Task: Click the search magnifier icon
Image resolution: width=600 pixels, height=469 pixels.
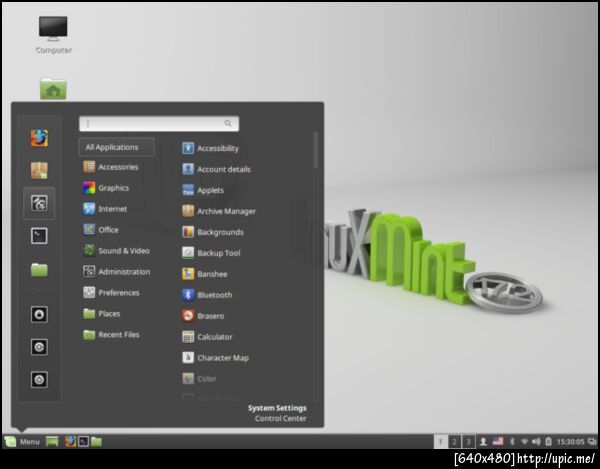Action: click(x=228, y=123)
